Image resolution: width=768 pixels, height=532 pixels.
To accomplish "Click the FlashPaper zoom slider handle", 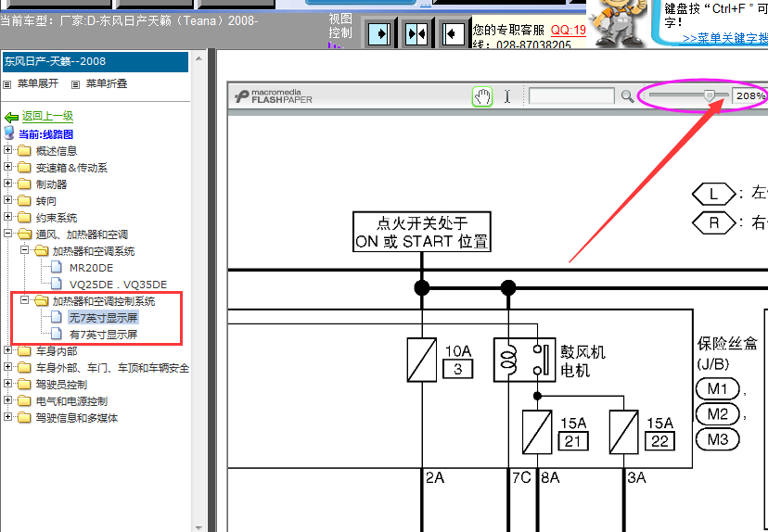I will pyautogui.click(x=709, y=95).
